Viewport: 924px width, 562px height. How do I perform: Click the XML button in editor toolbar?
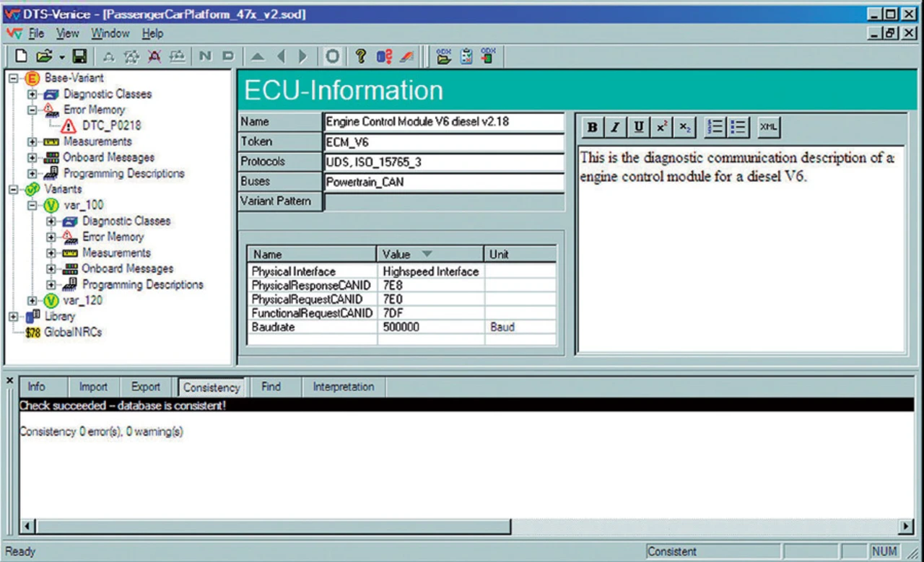point(769,128)
